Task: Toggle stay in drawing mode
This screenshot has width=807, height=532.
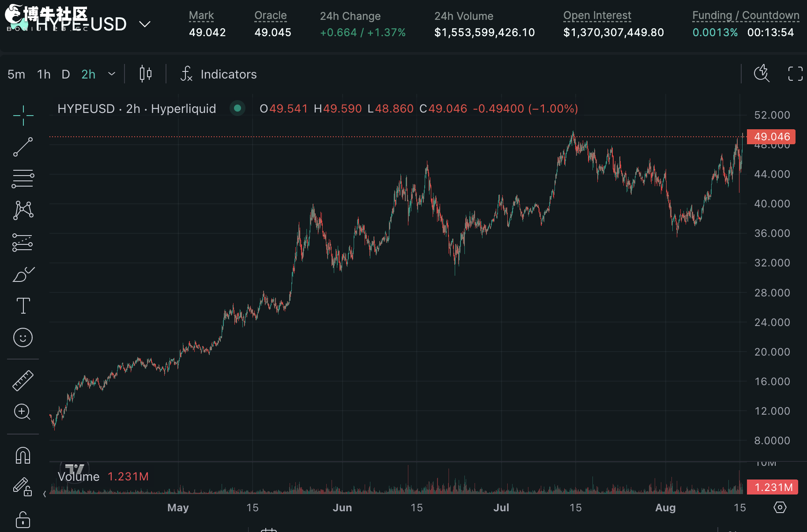Action: coord(22,487)
